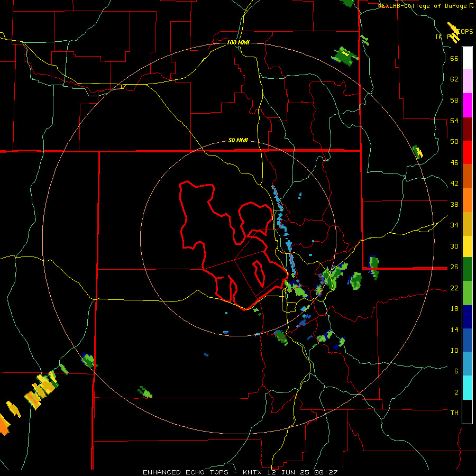Select the magenta legend swatch below 58

click(x=467, y=105)
